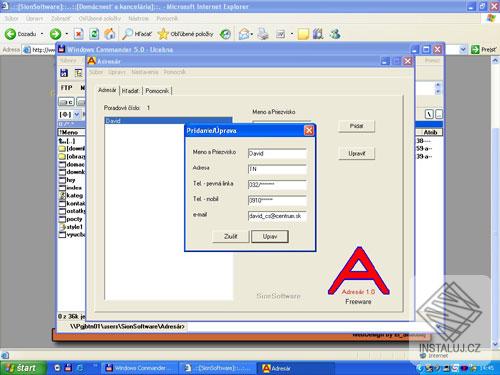The width and height of the screenshot is (500, 375).
Task: Click the drive c button in Windows Commander
Action: (67, 102)
